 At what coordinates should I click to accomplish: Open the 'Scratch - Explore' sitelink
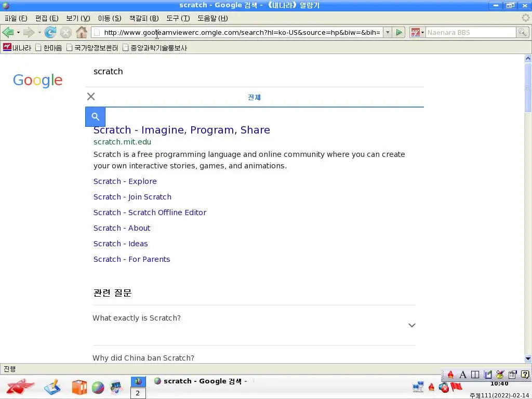[x=125, y=181]
